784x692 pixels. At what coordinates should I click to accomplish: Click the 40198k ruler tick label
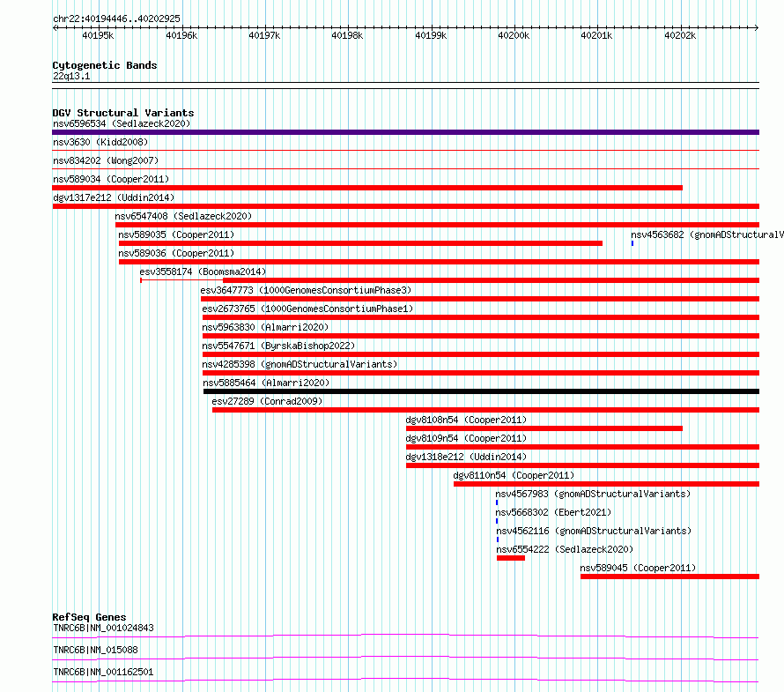(x=347, y=35)
